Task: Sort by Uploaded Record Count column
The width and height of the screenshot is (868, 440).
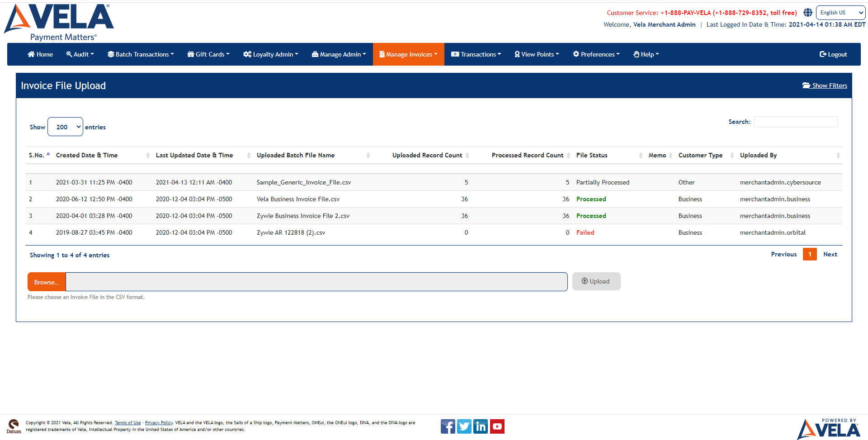Action: pyautogui.click(x=422, y=155)
